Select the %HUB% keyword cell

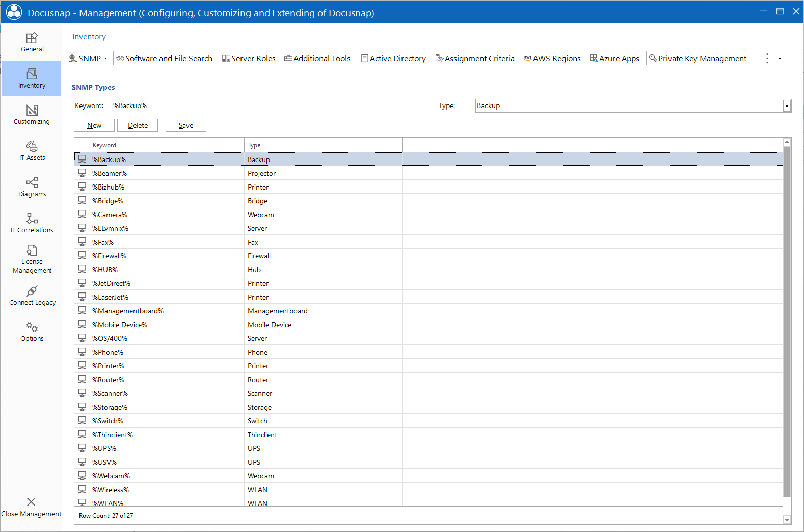[167, 270]
